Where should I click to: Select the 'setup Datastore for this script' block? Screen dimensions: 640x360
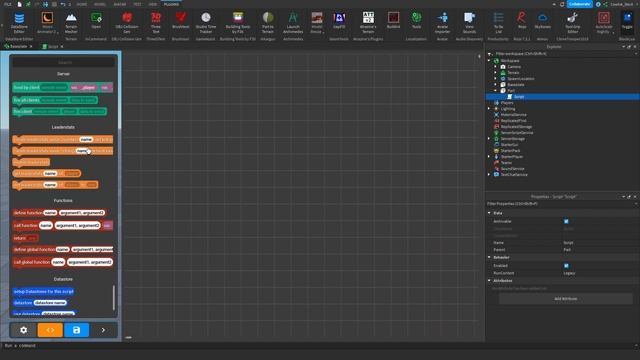point(44,292)
